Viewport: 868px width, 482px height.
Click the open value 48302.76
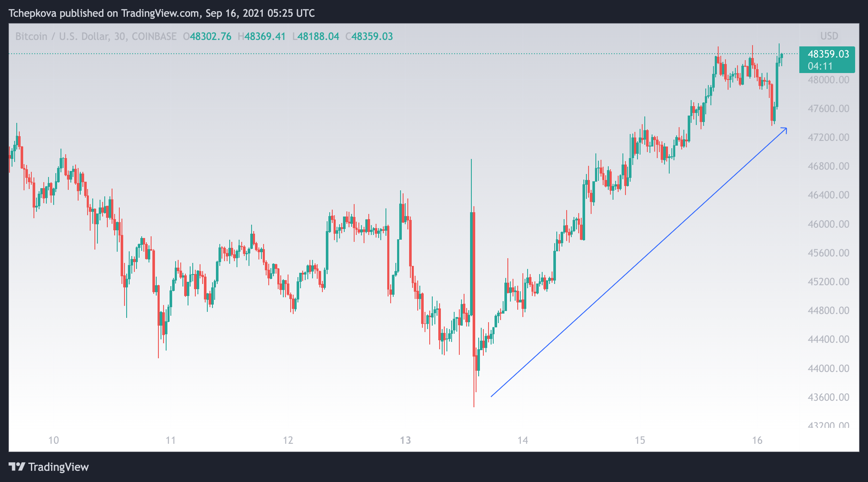coord(210,37)
